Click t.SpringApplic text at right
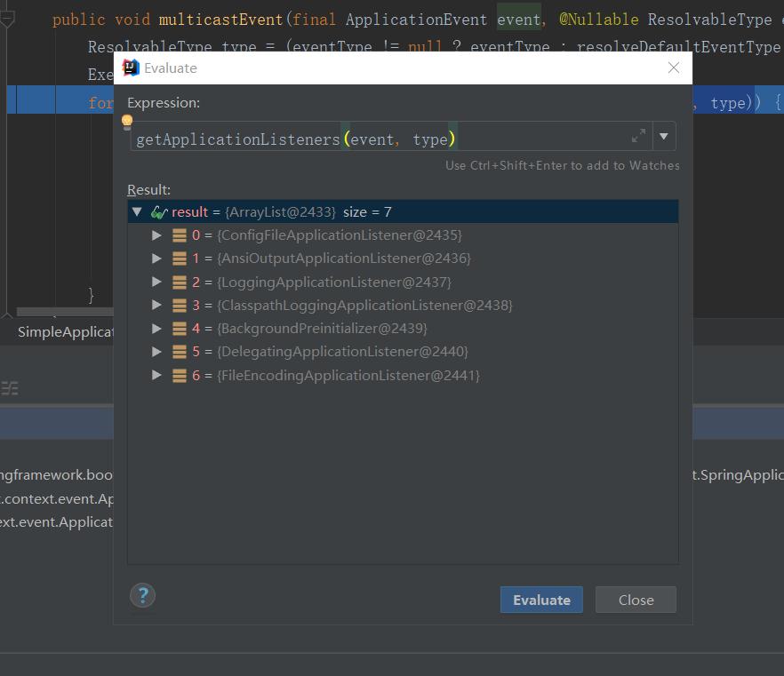The width and height of the screenshot is (784, 676). (x=738, y=474)
